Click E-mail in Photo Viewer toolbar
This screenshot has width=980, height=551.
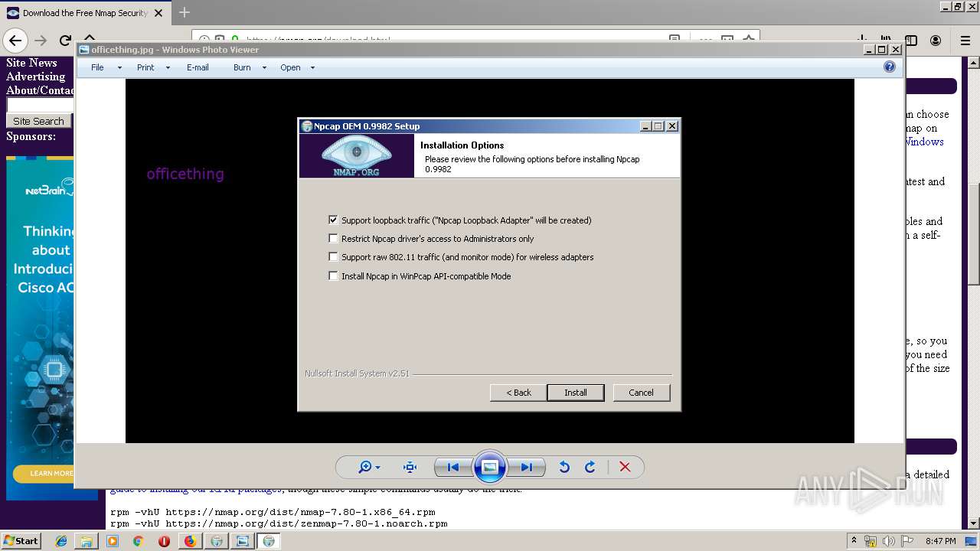pyautogui.click(x=198, y=67)
